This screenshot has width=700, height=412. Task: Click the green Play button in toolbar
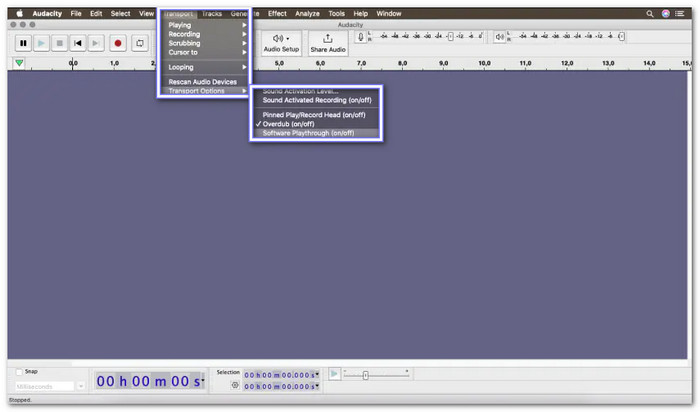pyautogui.click(x=41, y=43)
